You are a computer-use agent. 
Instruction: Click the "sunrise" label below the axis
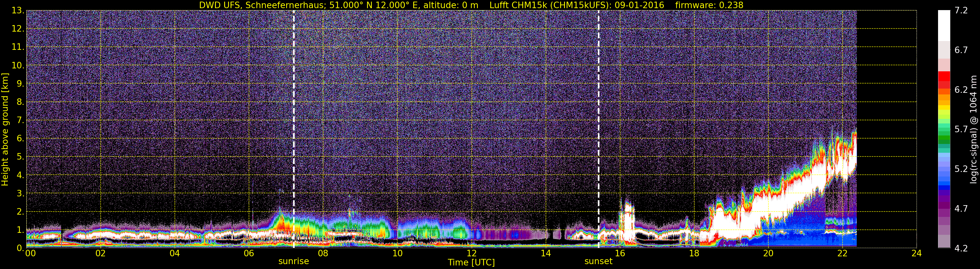pos(294,262)
